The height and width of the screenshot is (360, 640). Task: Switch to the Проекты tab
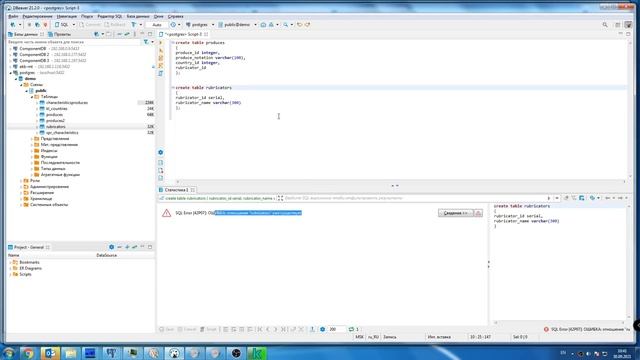pyautogui.click(x=60, y=34)
